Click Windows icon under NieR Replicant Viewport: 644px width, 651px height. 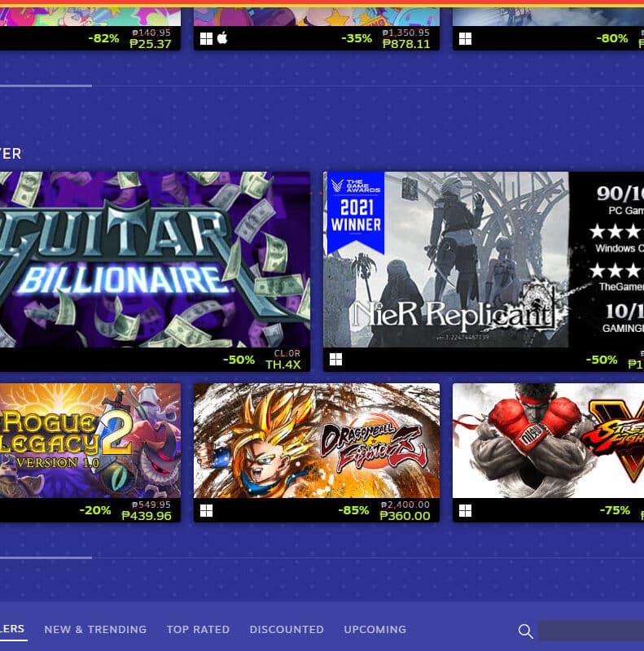(x=335, y=359)
